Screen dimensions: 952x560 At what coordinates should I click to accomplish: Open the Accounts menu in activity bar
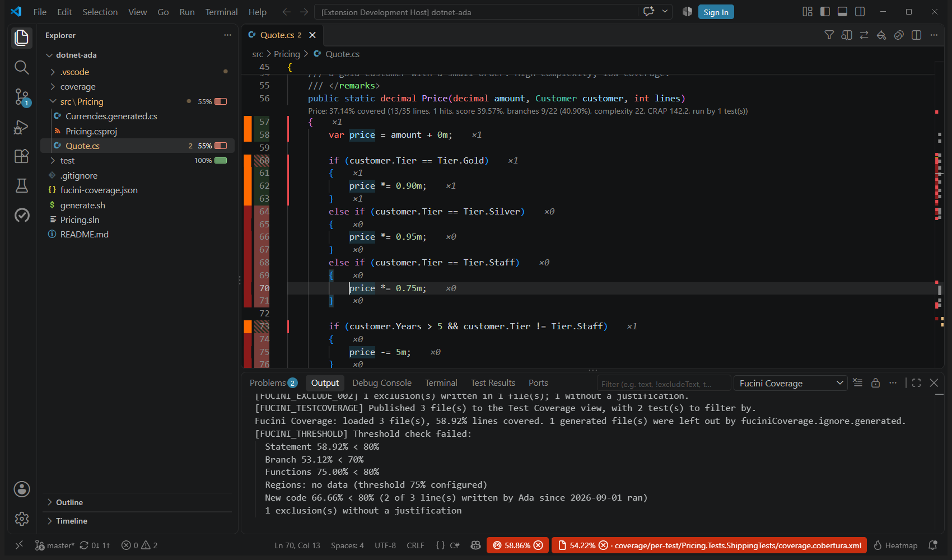coord(21,489)
